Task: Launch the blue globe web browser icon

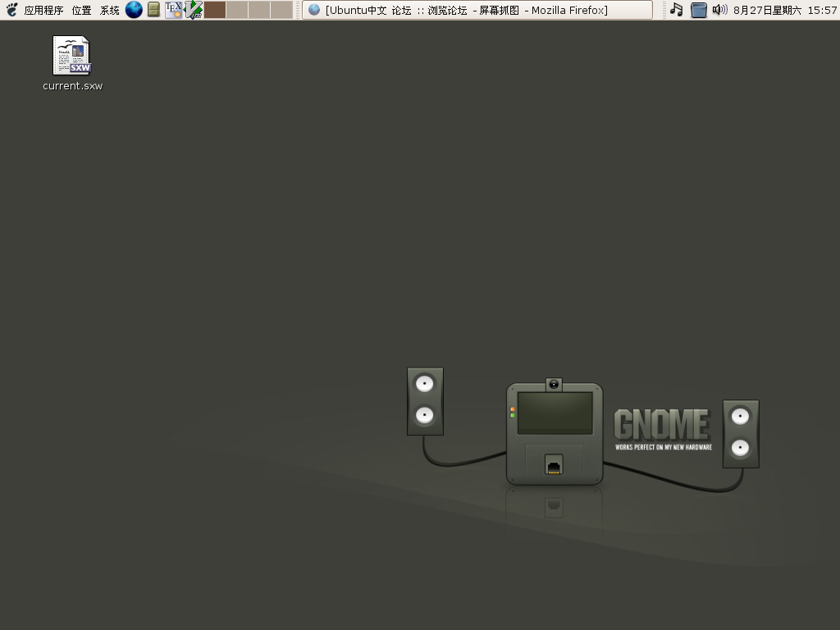Action: tap(134, 10)
